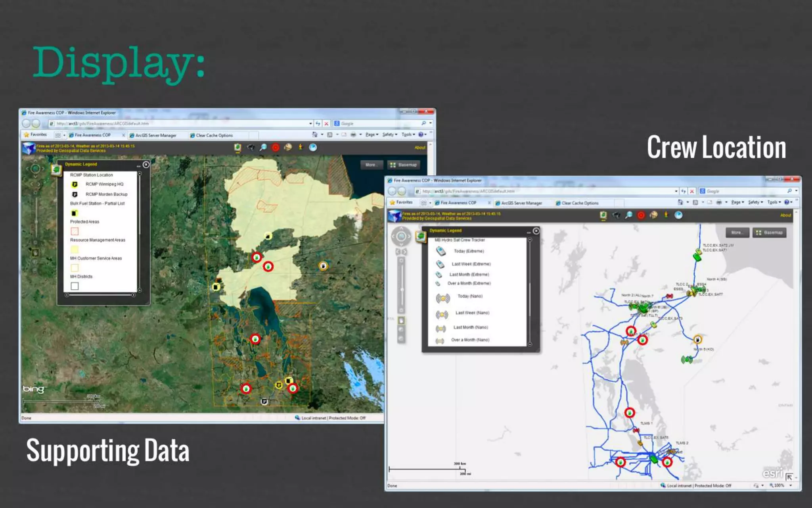This screenshot has height=508, width=812.
Task: Click the binoculars tool in Supporting Data window
Action: click(x=251, y=148)
